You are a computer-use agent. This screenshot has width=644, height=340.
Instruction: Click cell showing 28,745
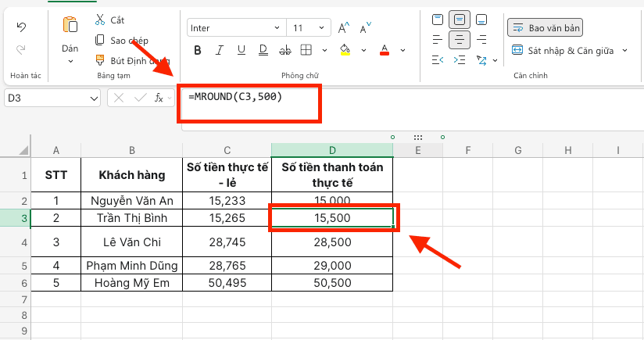[227, 242]
